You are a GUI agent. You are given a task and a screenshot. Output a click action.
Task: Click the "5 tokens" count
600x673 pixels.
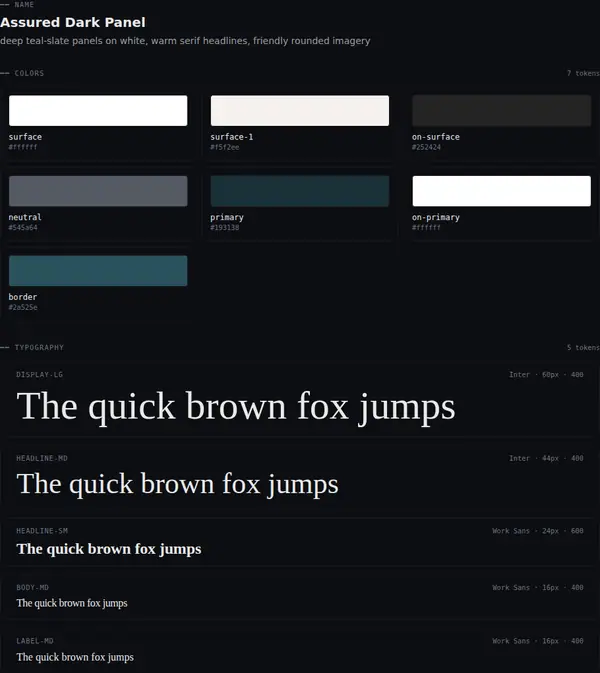(583, 348)
